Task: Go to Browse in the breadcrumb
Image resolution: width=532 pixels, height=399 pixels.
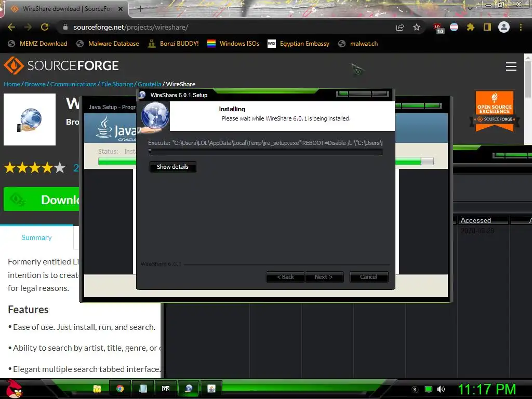Action: [x=35, y=84]
